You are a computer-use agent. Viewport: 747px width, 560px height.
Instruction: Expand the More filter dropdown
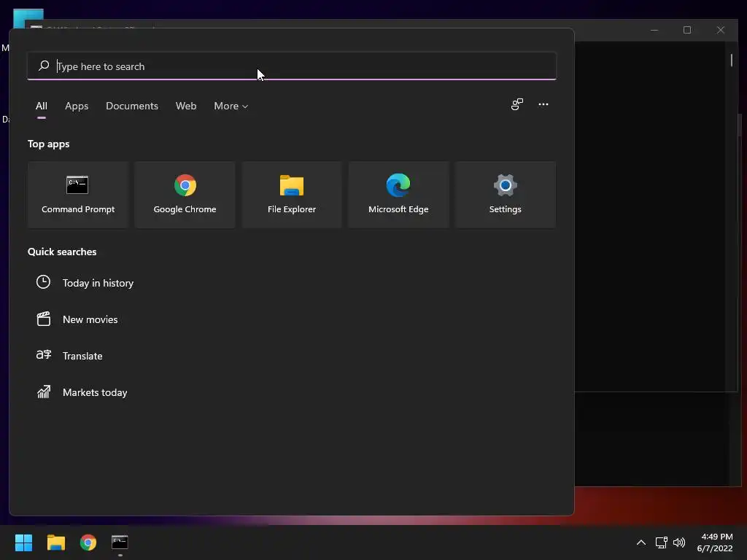pos(231,106)
